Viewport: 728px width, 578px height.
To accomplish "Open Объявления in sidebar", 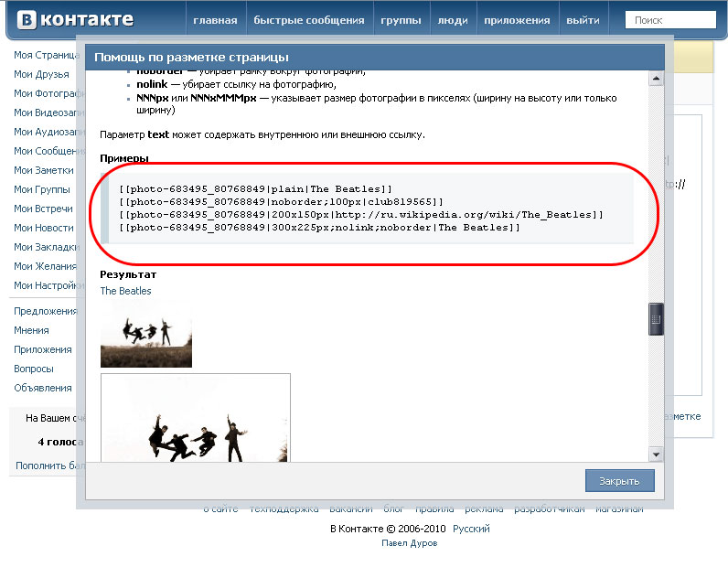I will (43, 388).
